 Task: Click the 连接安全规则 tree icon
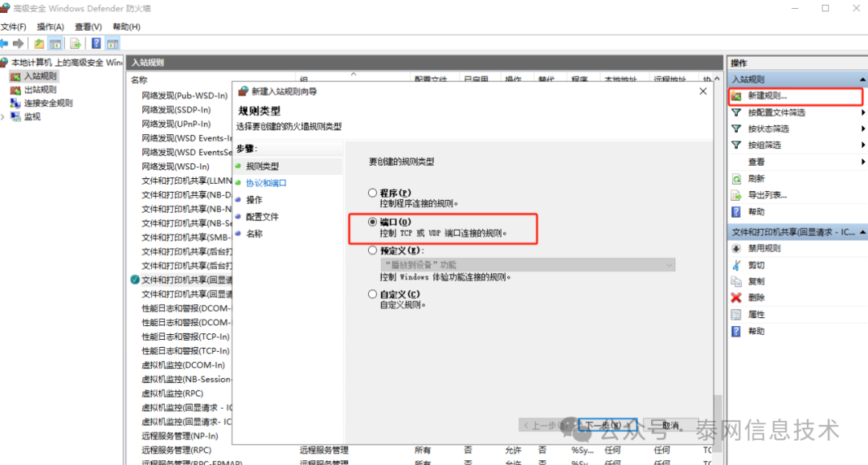click(15, 103)
